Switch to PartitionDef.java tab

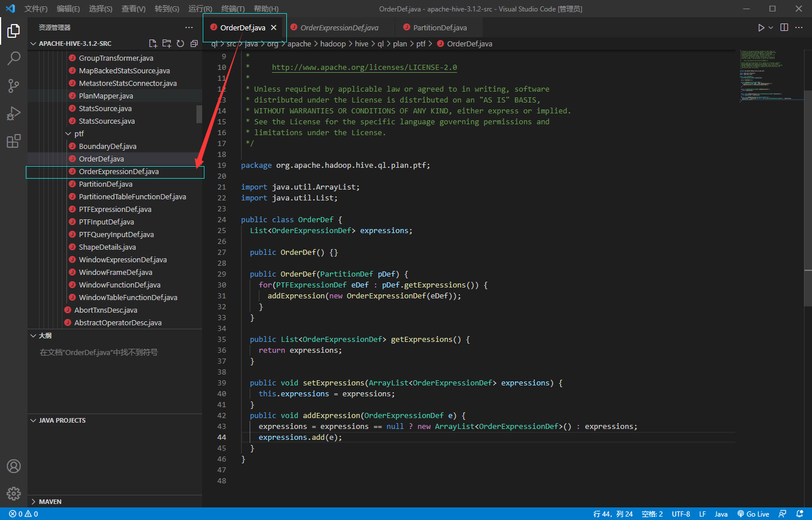[439, 27]
